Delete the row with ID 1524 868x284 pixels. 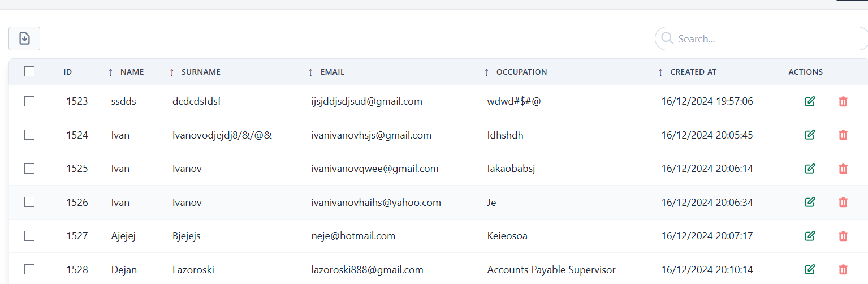843,135
